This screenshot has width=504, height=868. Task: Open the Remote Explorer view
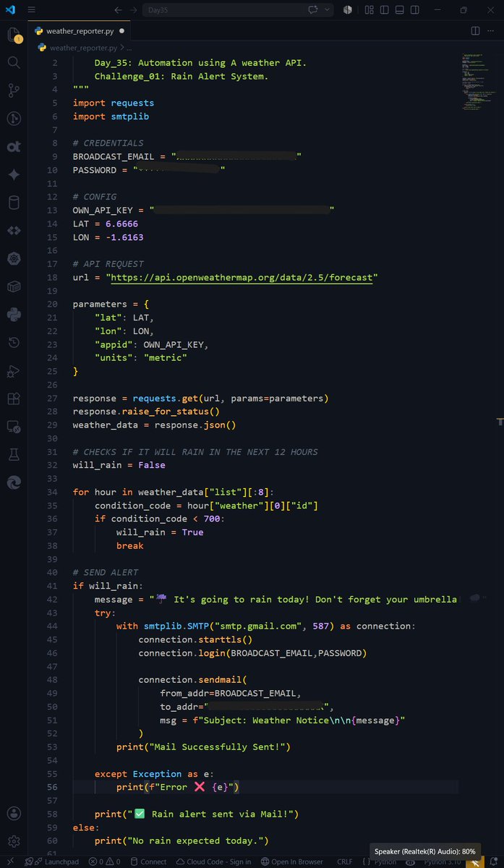[14, 427]
